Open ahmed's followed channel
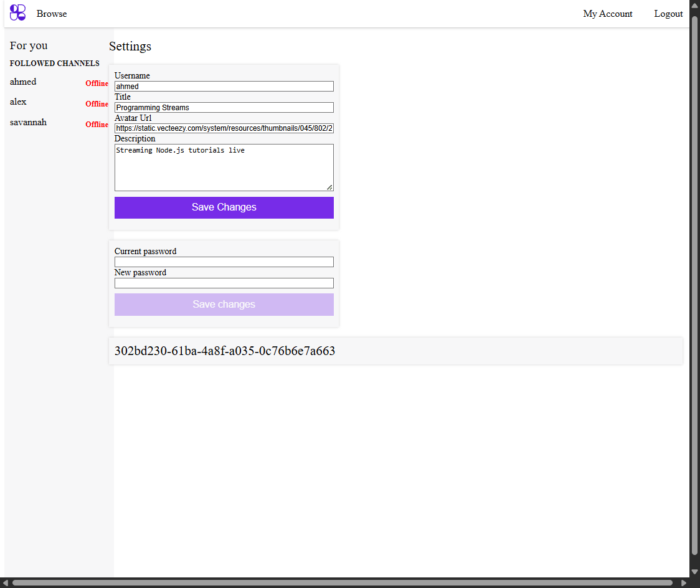This screenshot has height=588, width=700. coord(23,82)
